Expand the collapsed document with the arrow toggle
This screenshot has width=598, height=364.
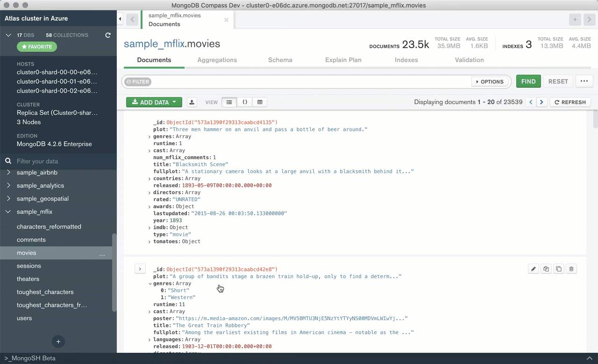pos(140,269)
